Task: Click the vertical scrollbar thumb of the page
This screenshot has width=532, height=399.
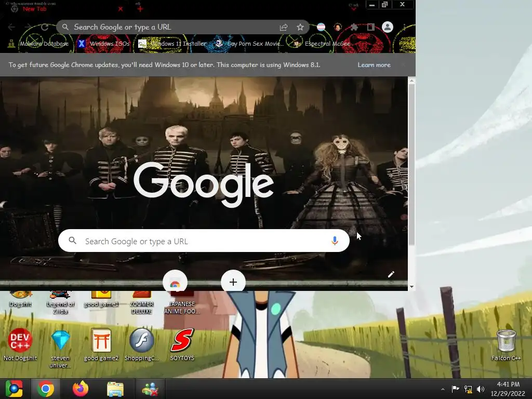Action: point(411,165)
